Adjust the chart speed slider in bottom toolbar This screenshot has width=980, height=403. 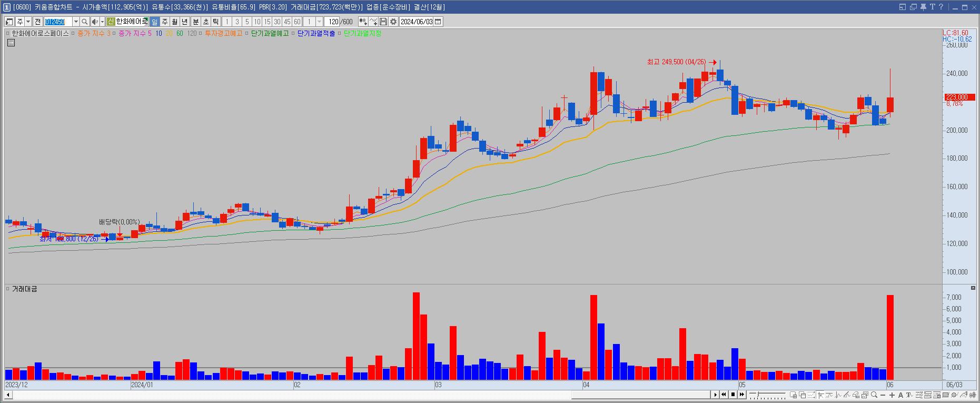tap(768, 395)
